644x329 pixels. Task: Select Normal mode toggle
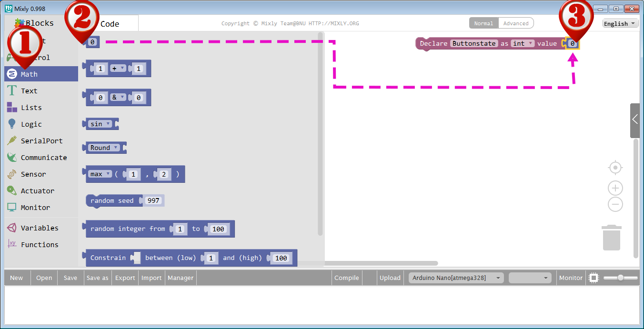483,23
